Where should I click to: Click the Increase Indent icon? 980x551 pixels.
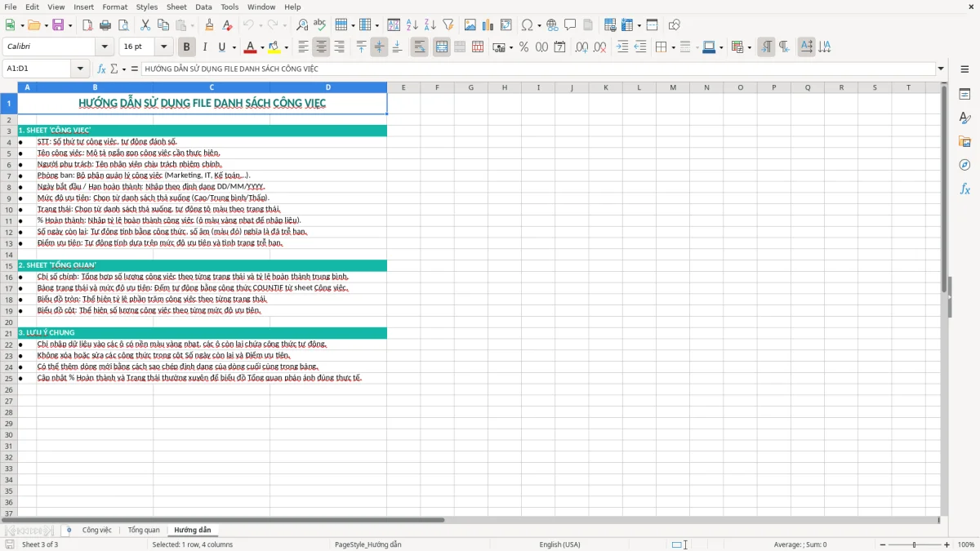coord(622,47)
